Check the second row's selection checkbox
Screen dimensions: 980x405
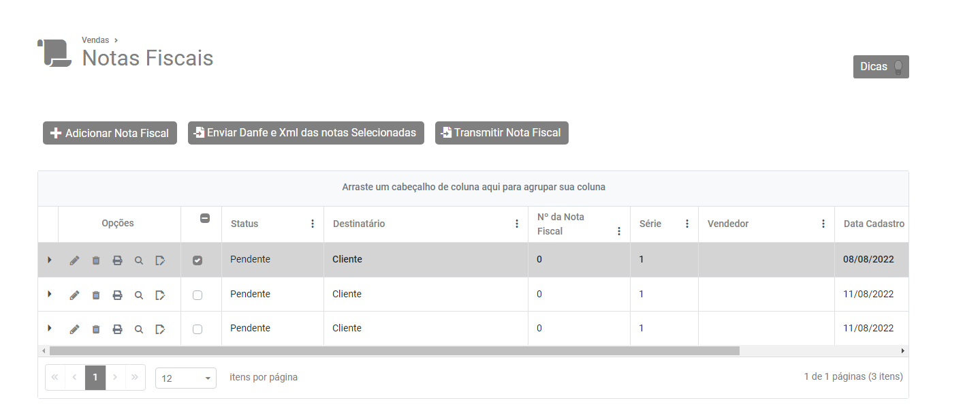coord(197,295)
